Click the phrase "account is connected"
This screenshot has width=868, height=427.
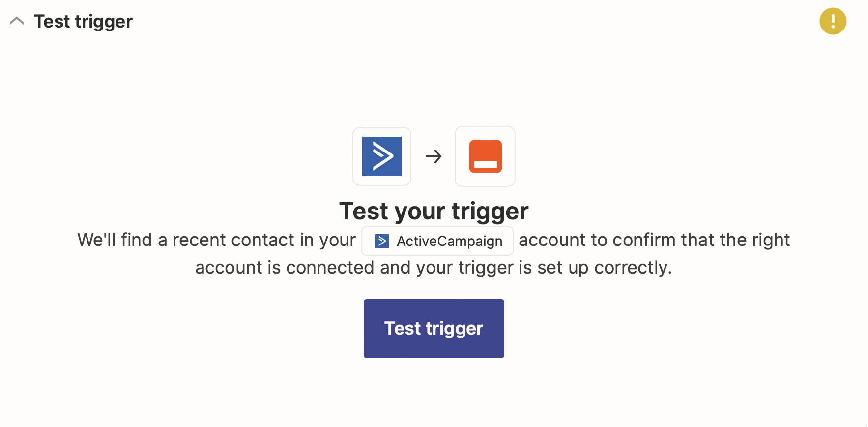point(285,268)
